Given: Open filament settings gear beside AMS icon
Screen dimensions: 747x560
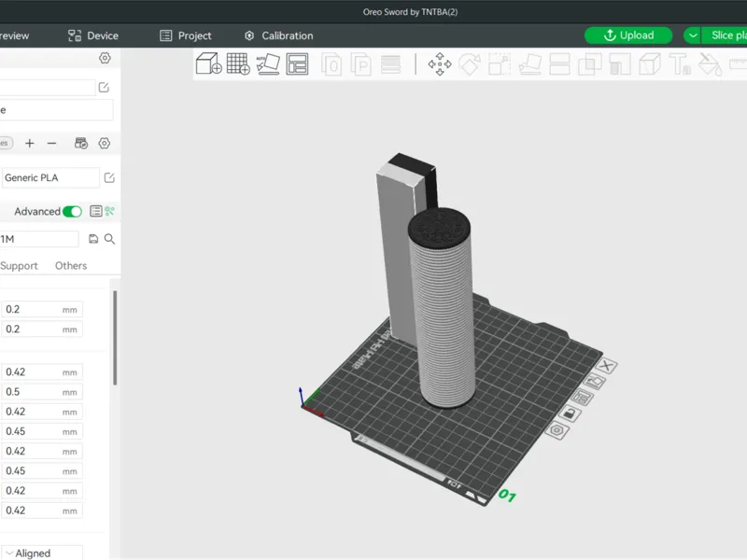Looking at the screenshot, I should [105, 144].
